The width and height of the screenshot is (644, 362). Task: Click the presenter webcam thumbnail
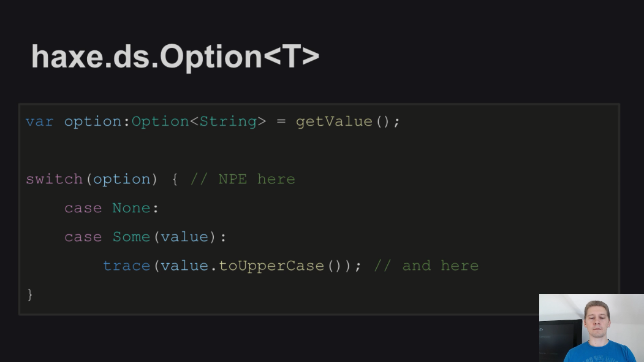click(x=591, y=328)
